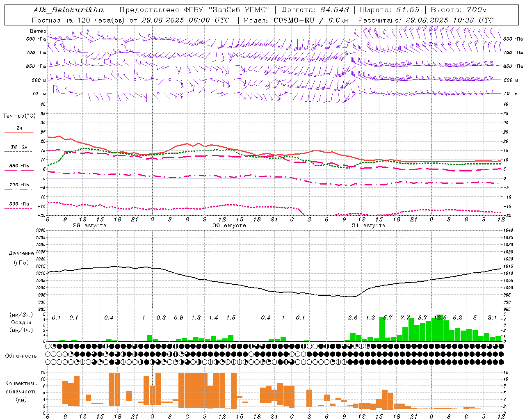Image resolution: width=525 pixels, height=420 pixels.
Task: Click the (мм/3ч.) precipitation unit label
Action: pos(22,315)
